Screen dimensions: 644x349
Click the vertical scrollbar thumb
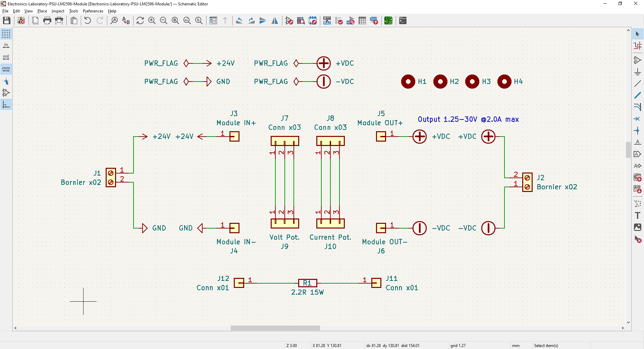point(628,150)
